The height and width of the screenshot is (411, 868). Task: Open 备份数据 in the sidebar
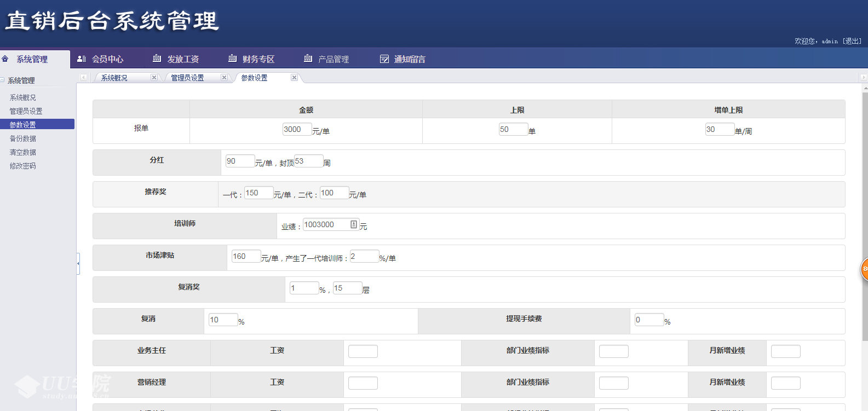pos(22,138)
